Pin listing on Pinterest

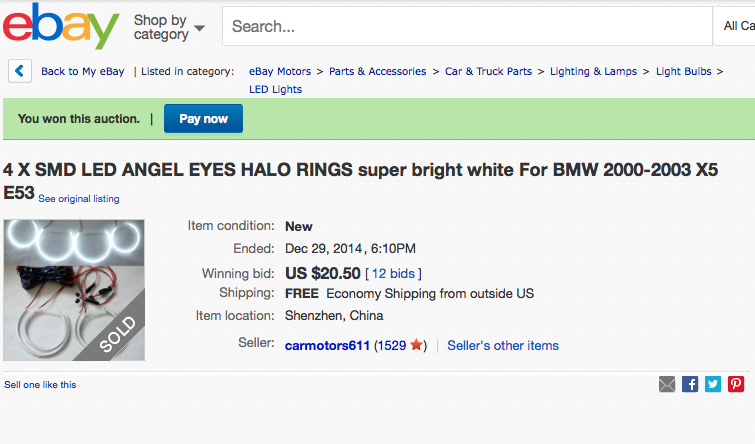click(x=736, y=384)
